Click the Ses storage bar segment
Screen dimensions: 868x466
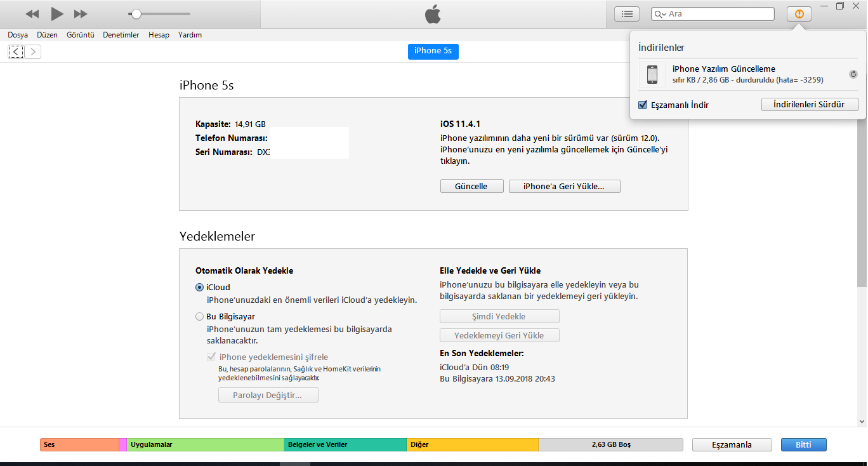pos(79,444)
